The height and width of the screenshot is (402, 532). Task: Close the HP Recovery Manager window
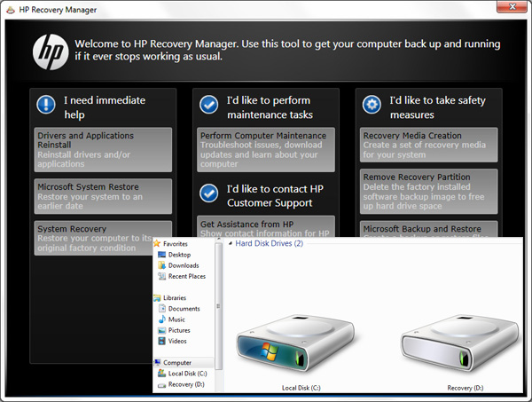pos(512,6)
